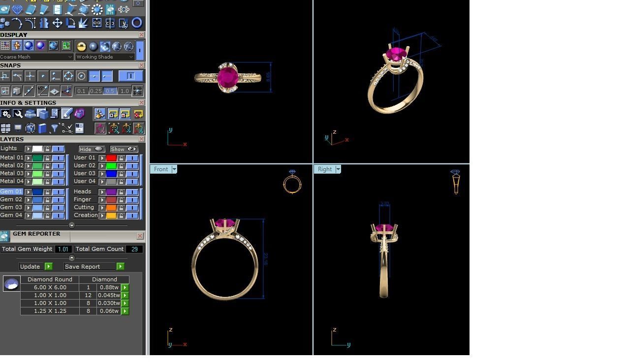Click the explode burst tool icon
Viewport: 627px width, 364px height.
coord(84,23)
